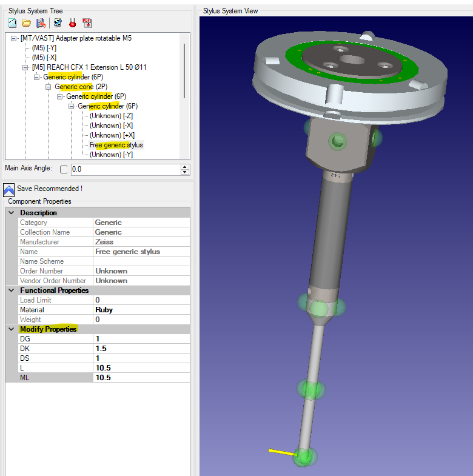Collapse the Description properties section

pos(11,213)
